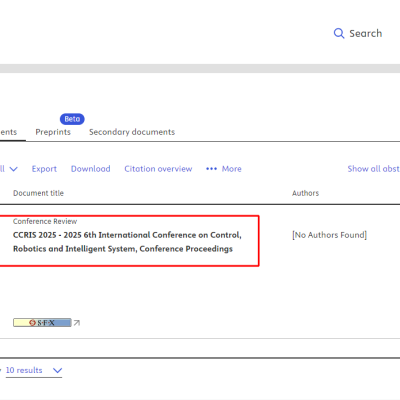Open the Search text link
400x400 pixels.
coord(365,33)
